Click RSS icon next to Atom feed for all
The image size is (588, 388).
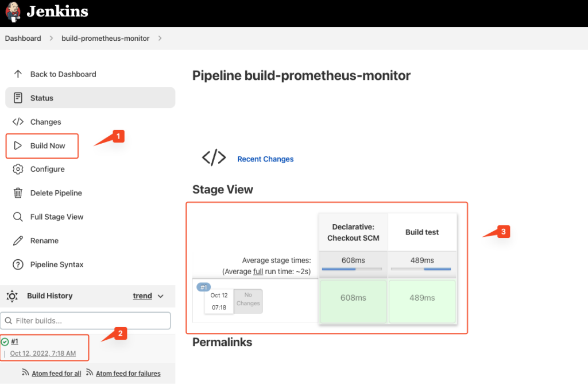pos(25,372)
